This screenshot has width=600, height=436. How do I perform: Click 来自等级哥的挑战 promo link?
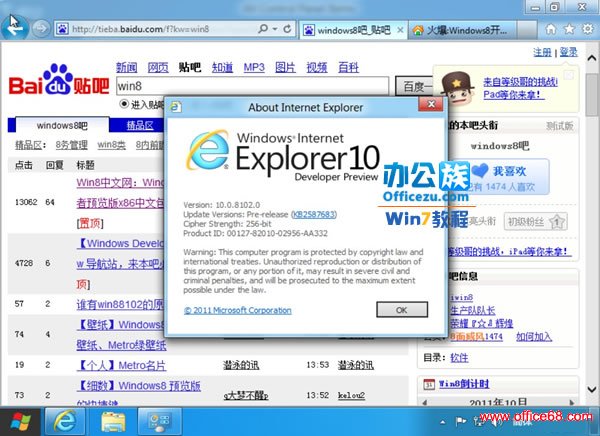pos(520,82)
